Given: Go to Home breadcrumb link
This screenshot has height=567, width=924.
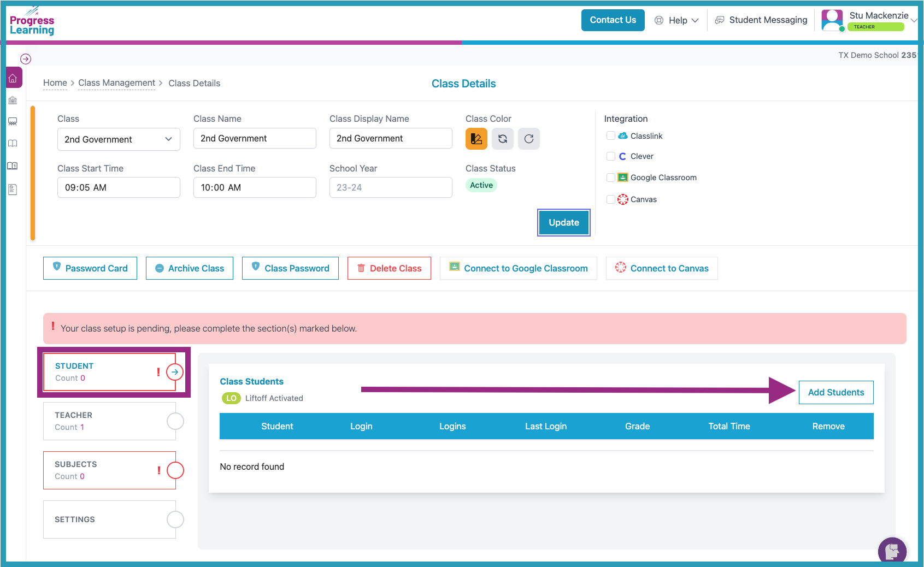Looking at the screenshot, I should tap(55, 83).
